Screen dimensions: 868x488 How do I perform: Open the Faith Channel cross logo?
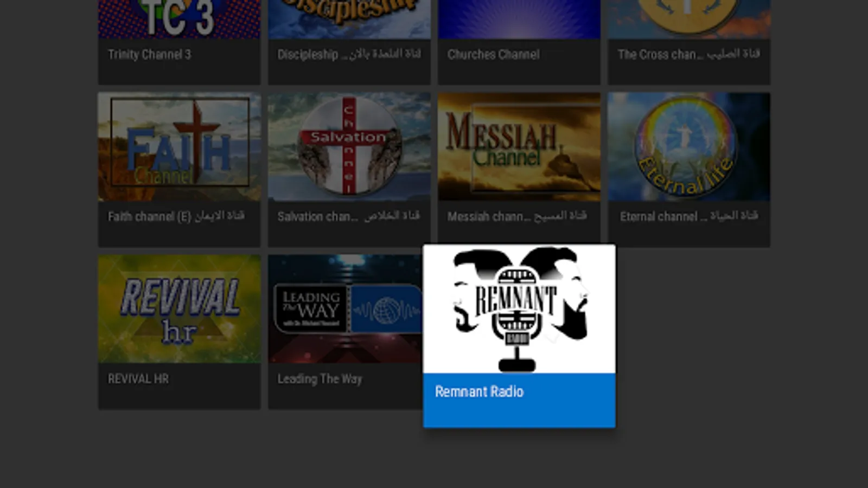pyautogui.click(x=179, y=146)
